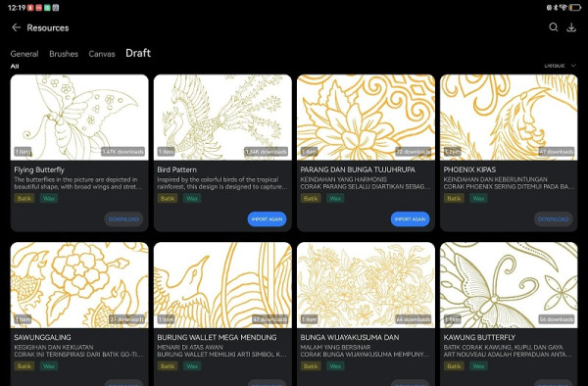Tap the Wi-Fi icon in status bar
This screenshot has height=386, width=588.
tap(563, 8)
